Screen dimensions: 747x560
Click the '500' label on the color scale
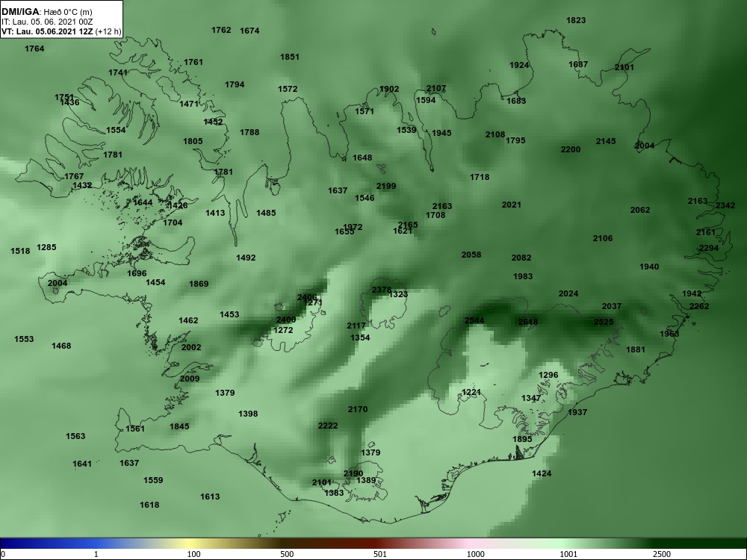287,554
